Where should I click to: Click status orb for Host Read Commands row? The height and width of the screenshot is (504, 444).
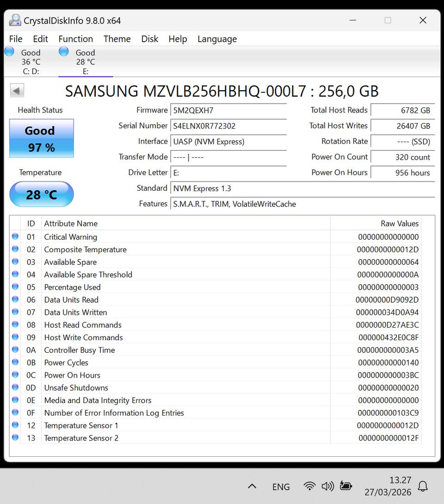tap(15, 324)
